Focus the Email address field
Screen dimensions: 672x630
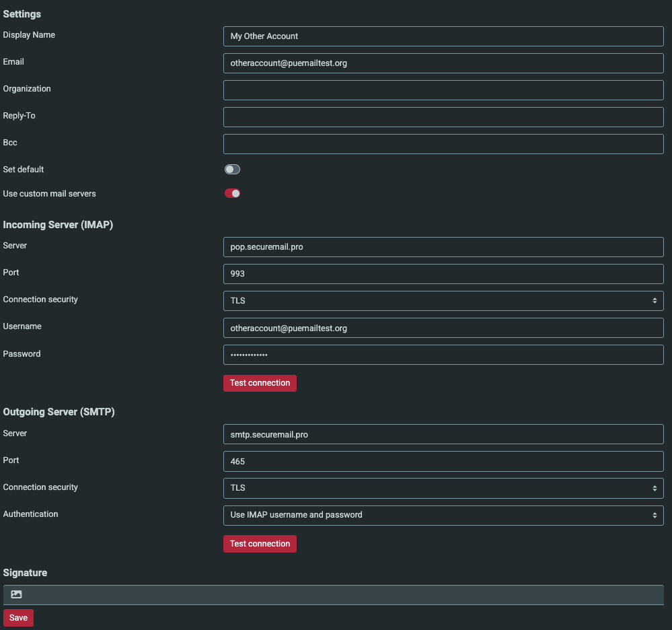coord(443,63)
